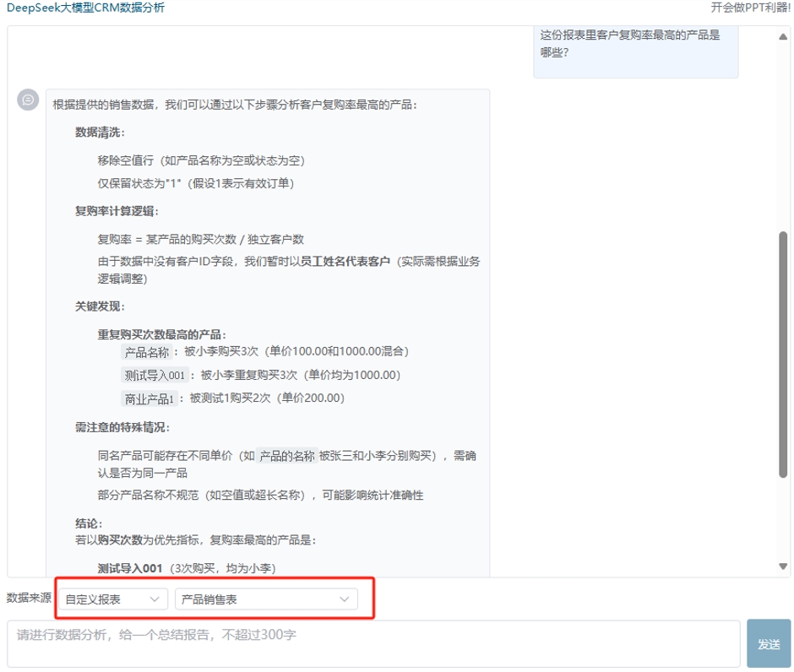Viewport: 794px width, 672px height.
Task: Click the intro line 根据提供的销售数据
Action: point(235,106)
